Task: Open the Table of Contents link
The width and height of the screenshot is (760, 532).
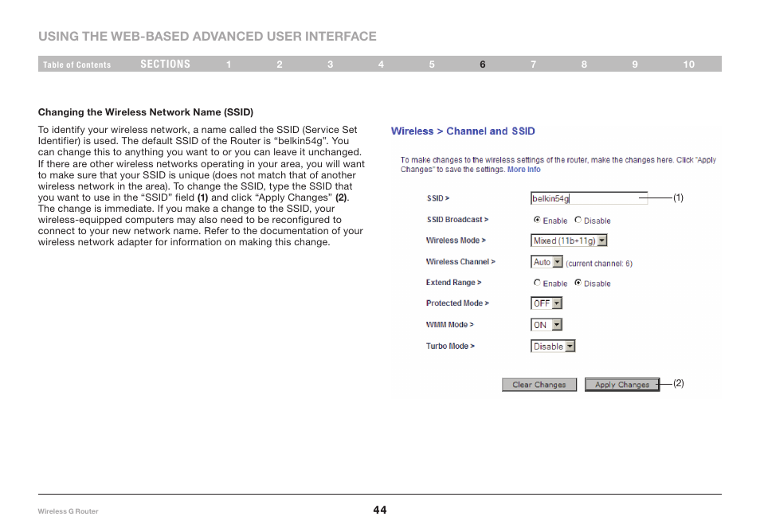Action: 76,65
